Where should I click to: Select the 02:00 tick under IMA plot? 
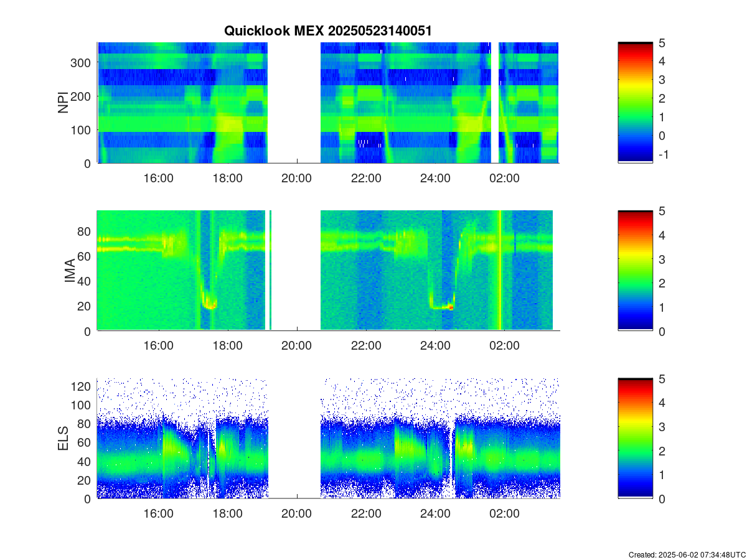504,346
